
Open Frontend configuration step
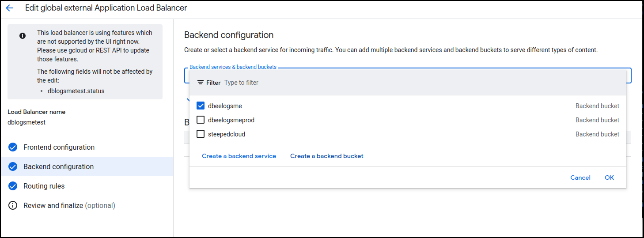(x=59, y=147)
